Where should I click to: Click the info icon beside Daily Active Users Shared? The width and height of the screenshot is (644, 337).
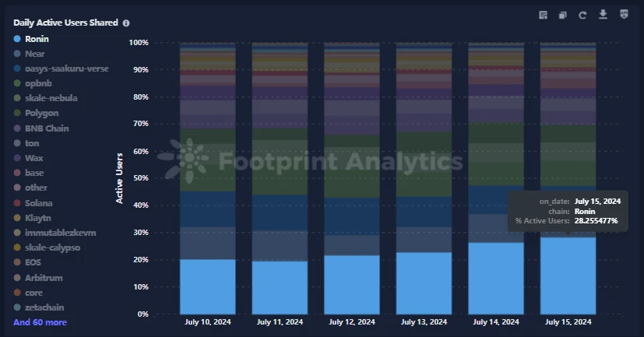pos(126,23)
